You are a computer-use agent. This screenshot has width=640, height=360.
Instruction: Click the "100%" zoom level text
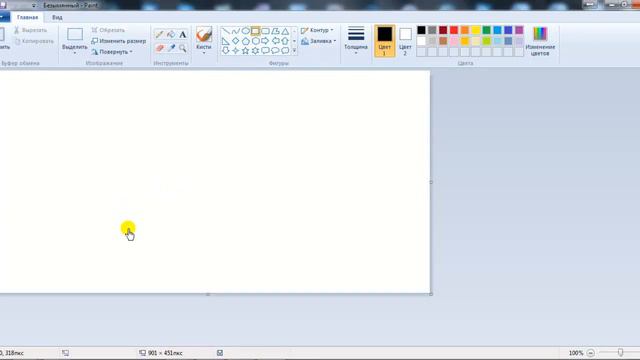576,353
